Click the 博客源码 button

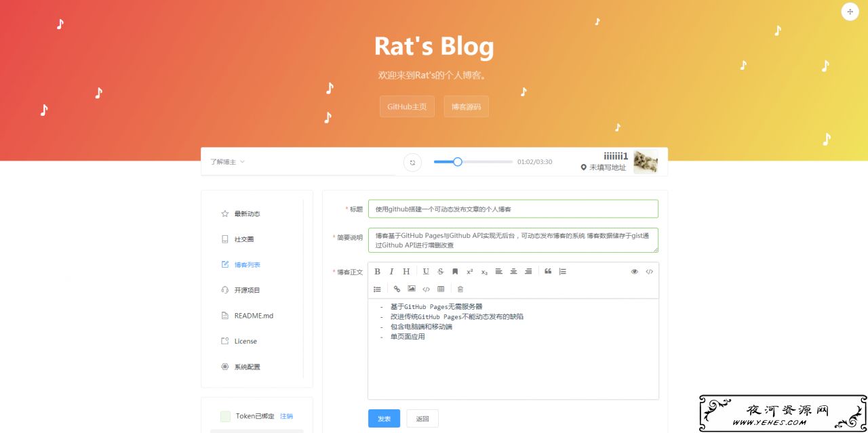pos(466,106)
